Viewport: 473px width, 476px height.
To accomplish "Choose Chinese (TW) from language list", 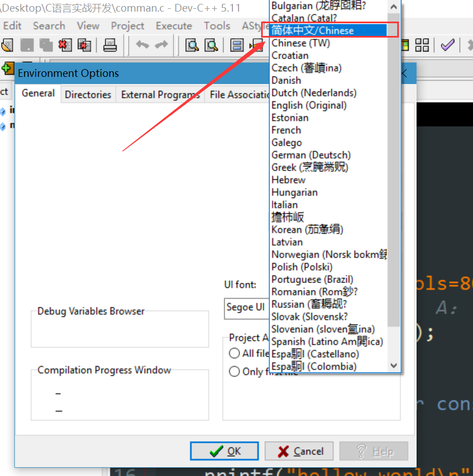I will (x=329, y=43).
